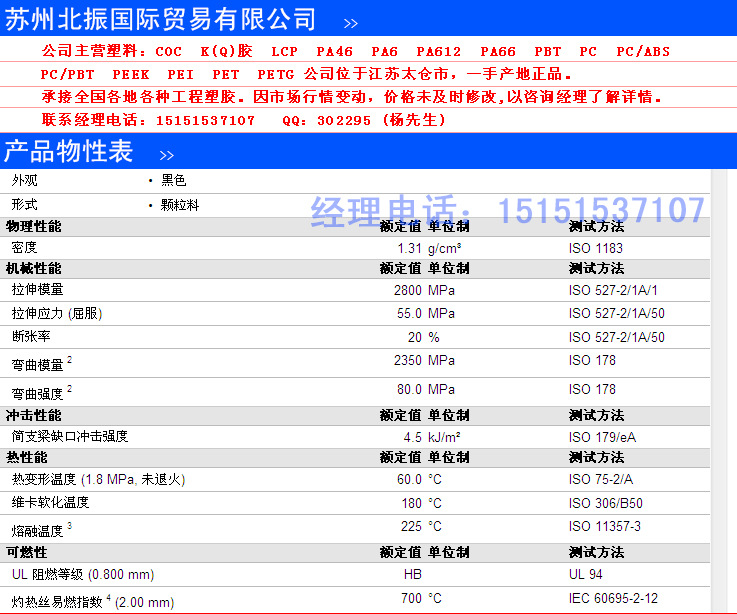Click the 热性能 section header row
The width and height of the screenshot is (737, 614).
pyautogui.click(x=27, y=458)
